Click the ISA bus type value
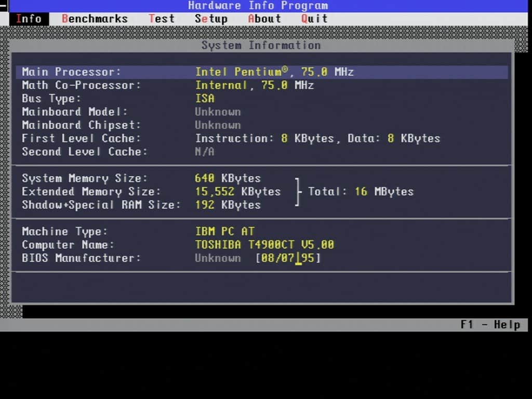Screen dimensions: 532x399 point(205,98)
